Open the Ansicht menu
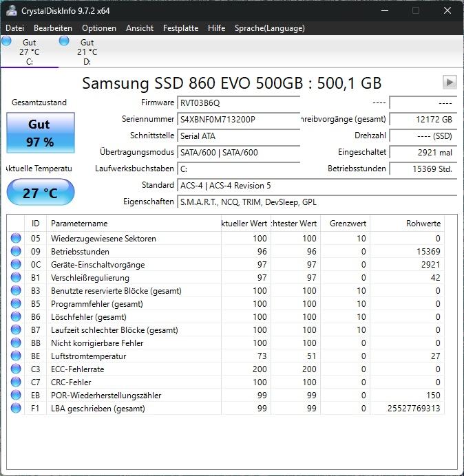The image size is (464, 476). click(x=140, y=28)
